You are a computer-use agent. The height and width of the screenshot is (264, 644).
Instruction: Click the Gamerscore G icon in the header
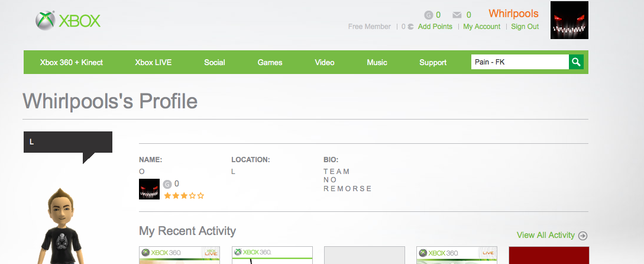coord(428,15)
